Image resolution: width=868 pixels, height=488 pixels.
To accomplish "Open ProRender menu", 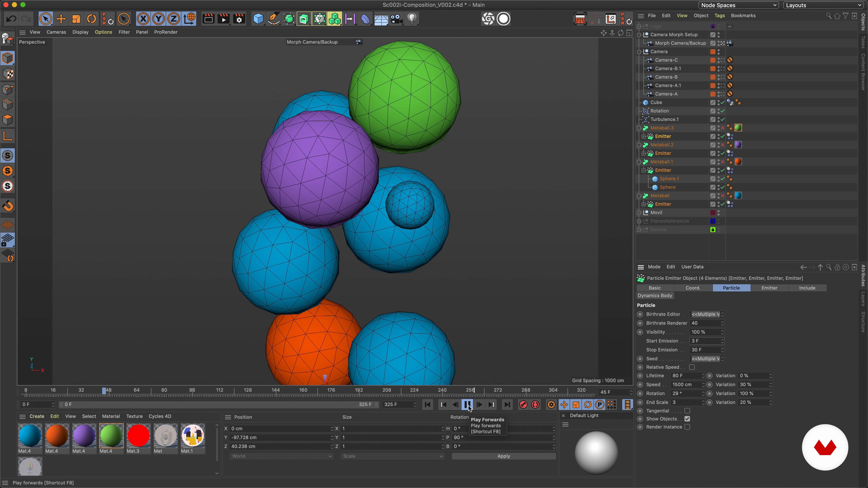I will point(165,32).
